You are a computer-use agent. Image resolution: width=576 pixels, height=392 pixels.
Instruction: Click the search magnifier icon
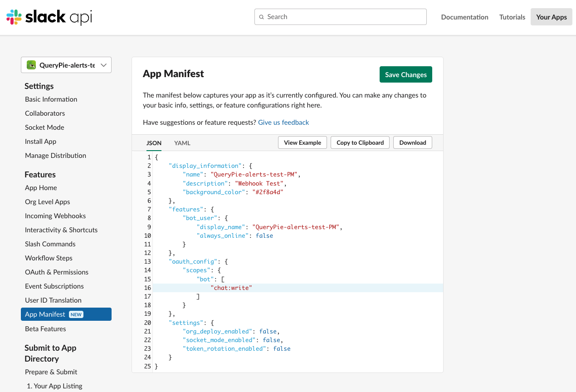pyautogui.click(x=261, y=17)
